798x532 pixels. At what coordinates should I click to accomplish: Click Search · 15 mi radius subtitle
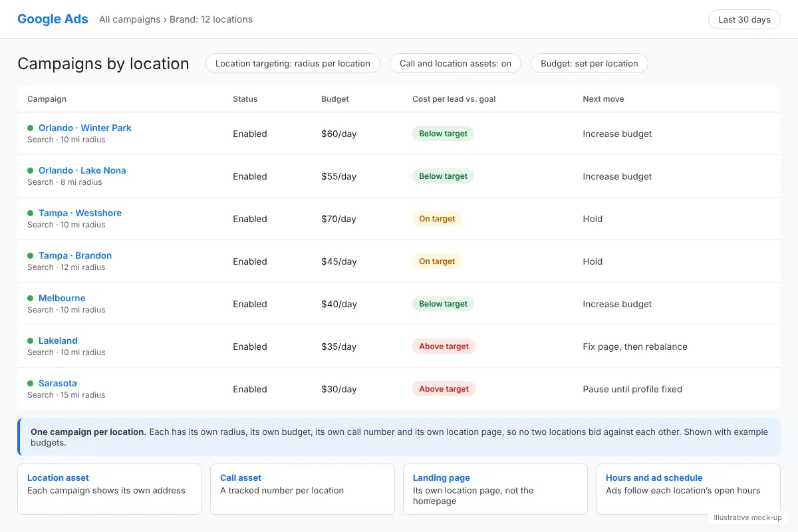tap(66, 395)
